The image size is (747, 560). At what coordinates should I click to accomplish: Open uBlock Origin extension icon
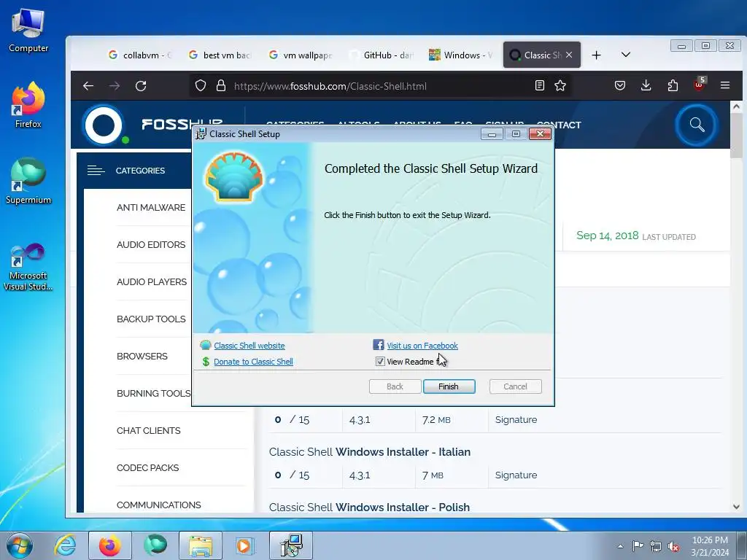(699, 85)
